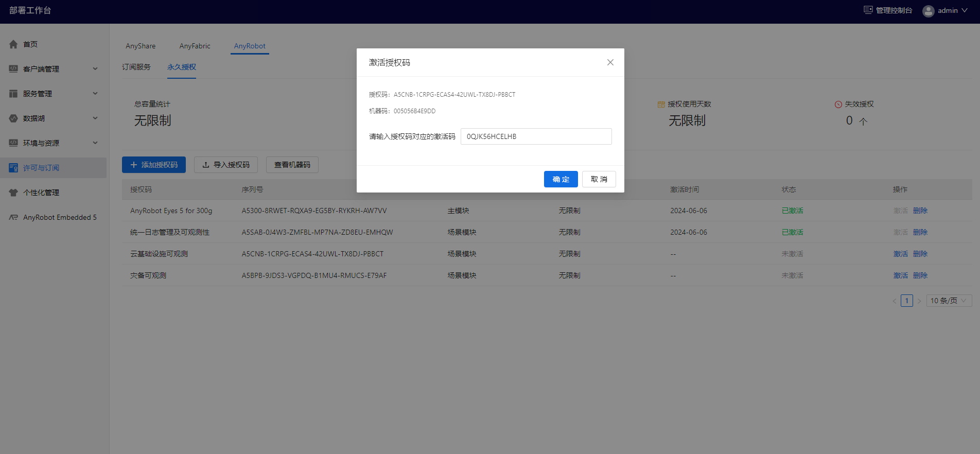Click the 首页 home icon in sidebar

pyautogui.click(x=13, y=44)
